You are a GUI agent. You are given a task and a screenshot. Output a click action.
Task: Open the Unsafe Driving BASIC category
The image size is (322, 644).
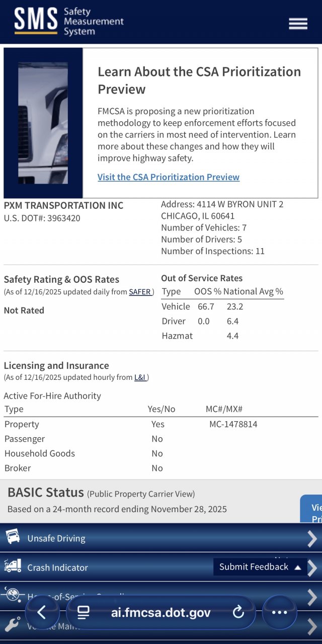[56, 538]
